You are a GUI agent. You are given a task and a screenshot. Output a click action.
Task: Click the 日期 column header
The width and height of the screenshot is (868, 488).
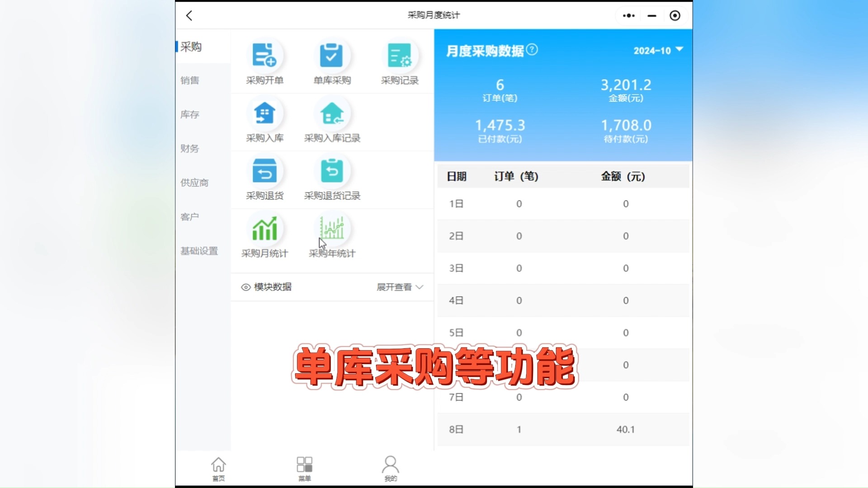[457, 177]
